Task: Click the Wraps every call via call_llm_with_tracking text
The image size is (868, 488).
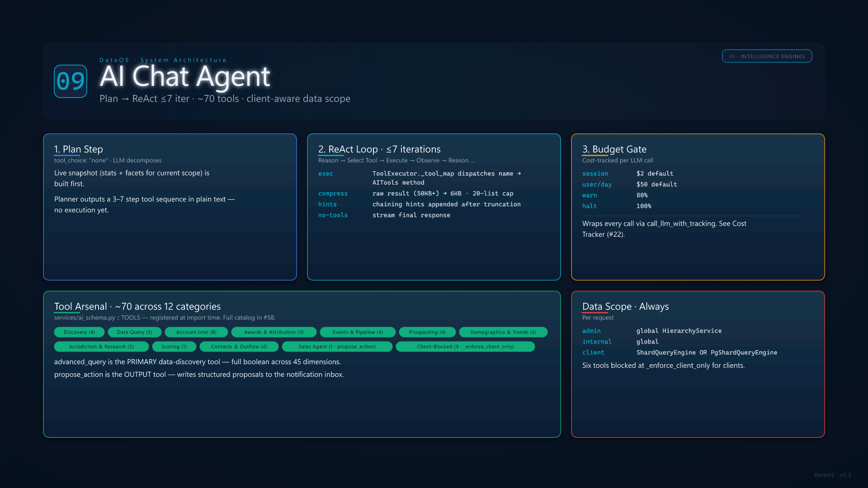Action: pyautogui.click(x=665, y=229)
